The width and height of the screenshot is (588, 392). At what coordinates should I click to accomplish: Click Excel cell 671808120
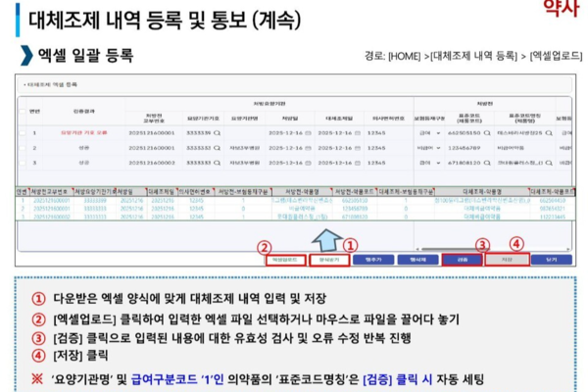(x=355, y=217)
